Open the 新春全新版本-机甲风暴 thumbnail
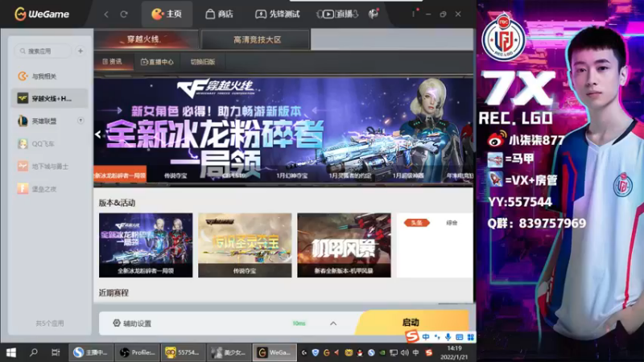644x362 pixels. (x=344, y=245)
